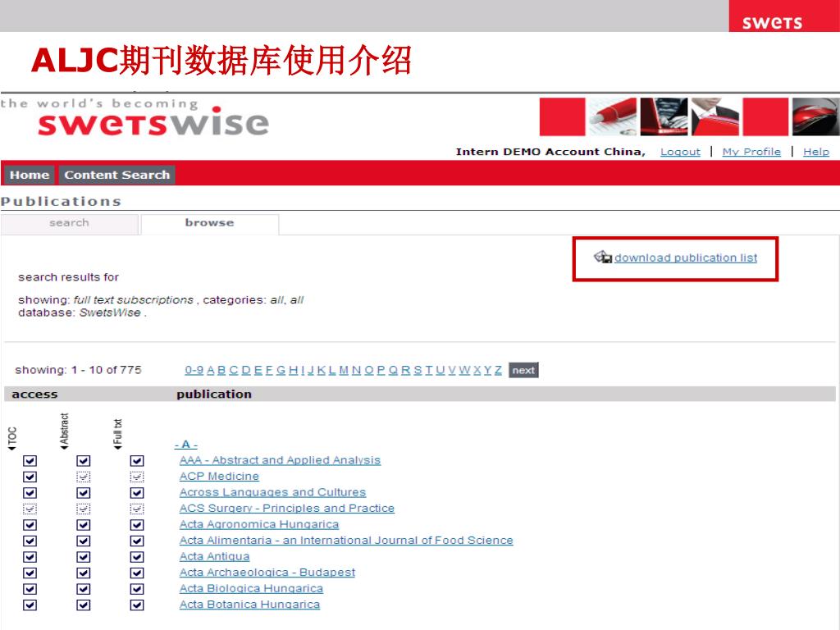The width and height of the screenshot is (840, 630).
Task: Toggle Abstract checkbox for Acta Alimentaria row
Action: coord(83,541)
